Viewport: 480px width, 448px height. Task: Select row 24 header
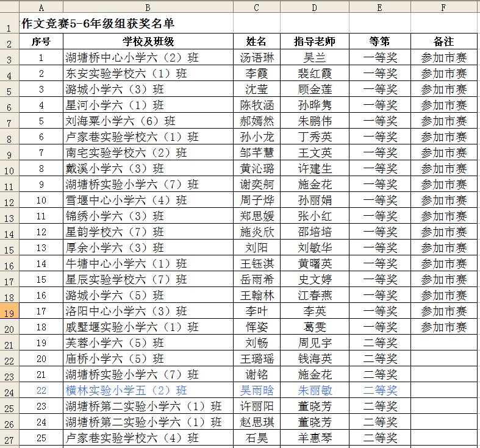(x=10, y=390)
